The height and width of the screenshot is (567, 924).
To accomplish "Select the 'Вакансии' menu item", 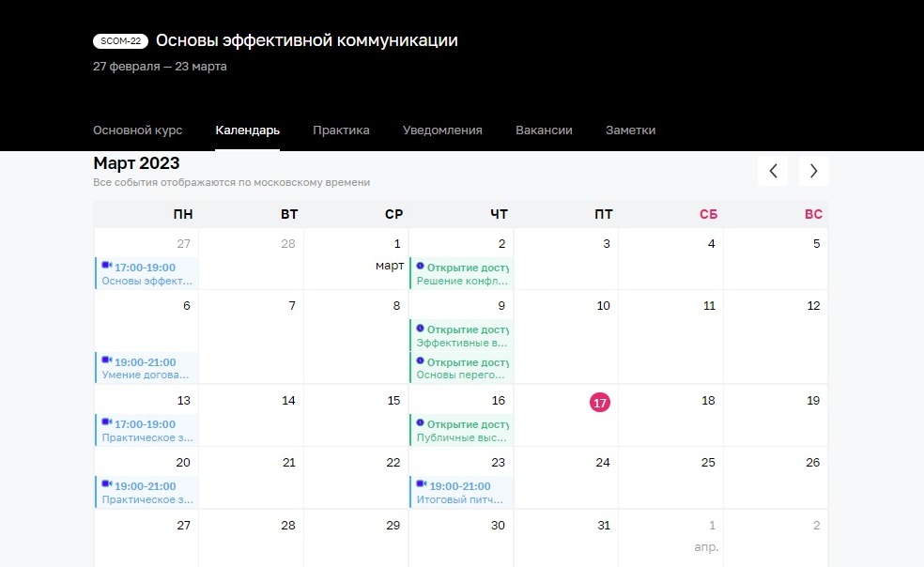I will 544,130.
